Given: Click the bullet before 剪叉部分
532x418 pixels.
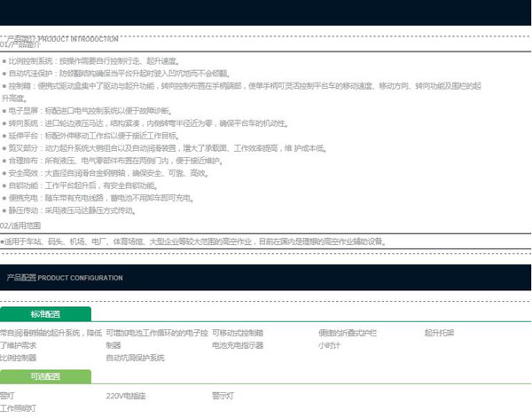Looking at the screenshot, I should [4, 148].
